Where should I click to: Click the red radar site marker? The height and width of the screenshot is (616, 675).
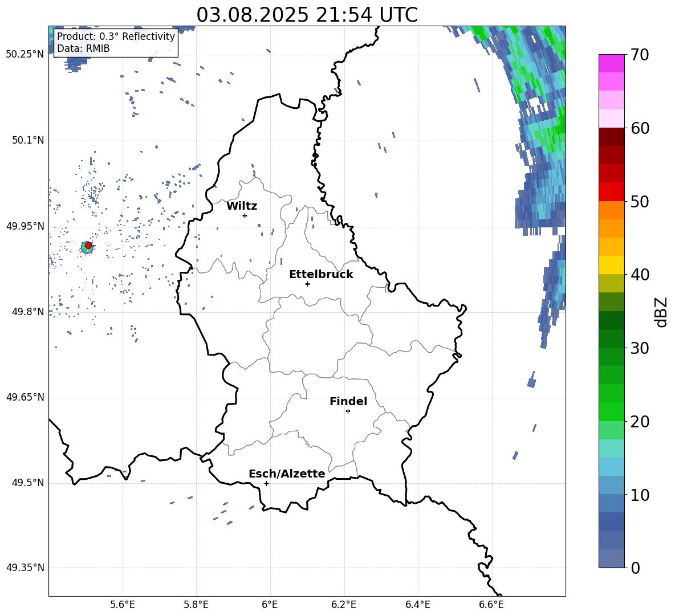[88, 246]
